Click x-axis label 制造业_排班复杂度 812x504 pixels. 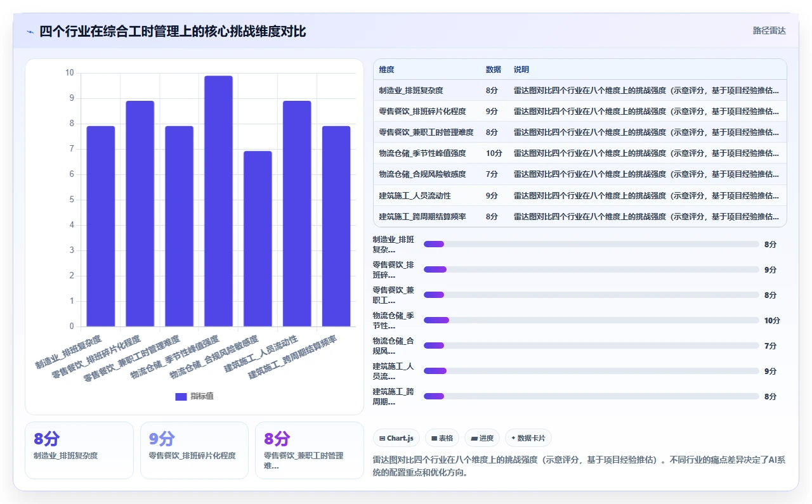[68, 352]
